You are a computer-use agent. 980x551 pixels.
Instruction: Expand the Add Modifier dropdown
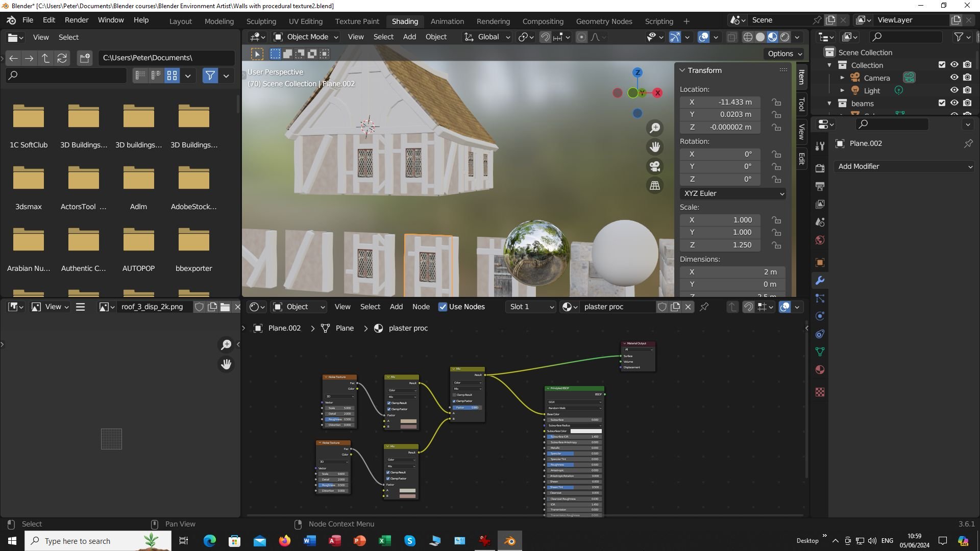click(904, 167)
